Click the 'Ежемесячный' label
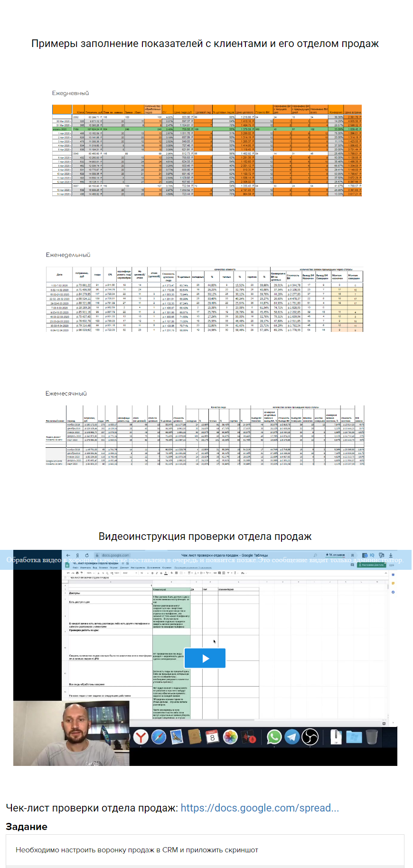This screenshot has width=413, height=868. (66, 394)
